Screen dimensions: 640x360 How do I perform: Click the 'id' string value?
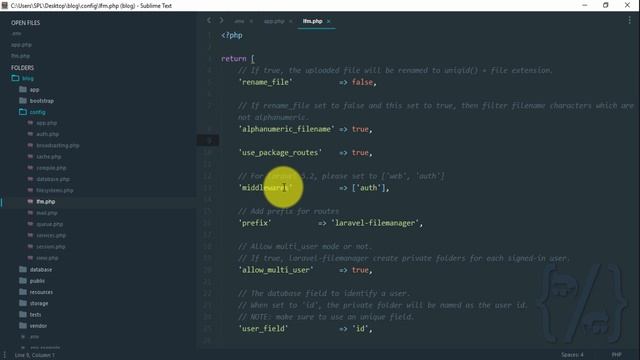(360, 329)
